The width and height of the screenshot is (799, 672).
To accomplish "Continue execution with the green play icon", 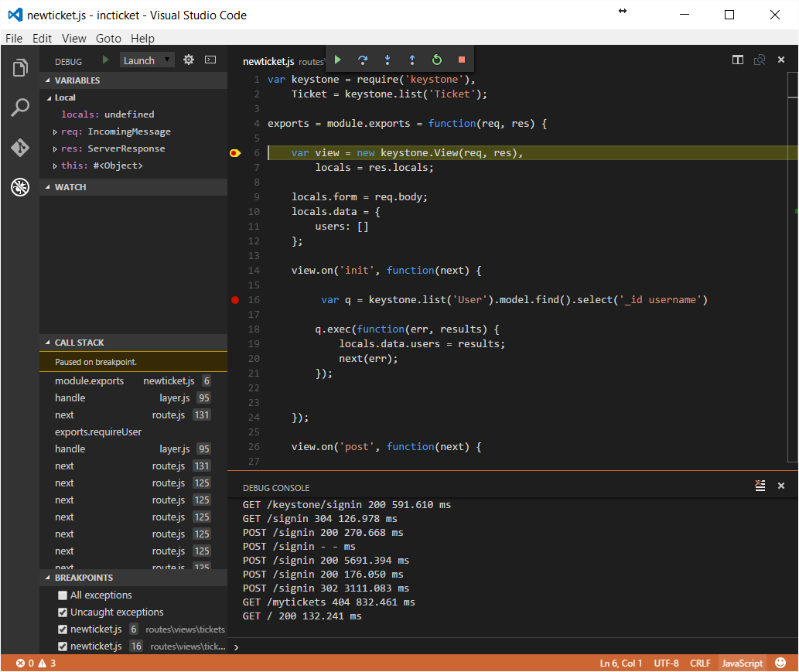I will tap(337, 60).
